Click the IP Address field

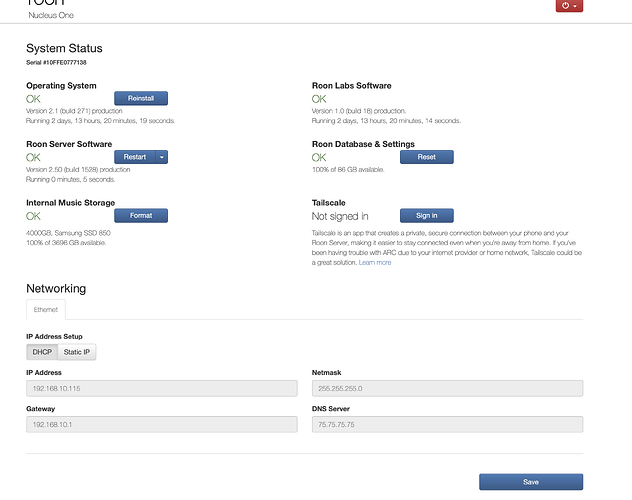162,388
